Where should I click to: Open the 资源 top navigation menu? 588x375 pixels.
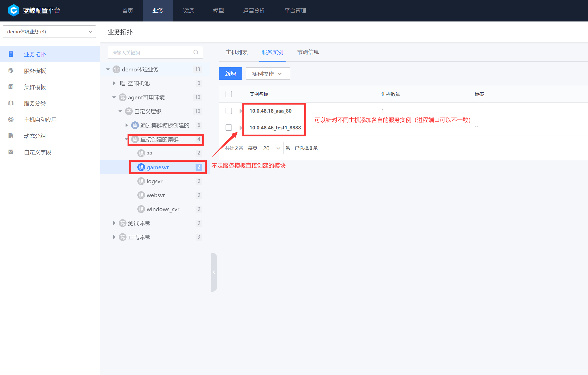tap(188, 11)
